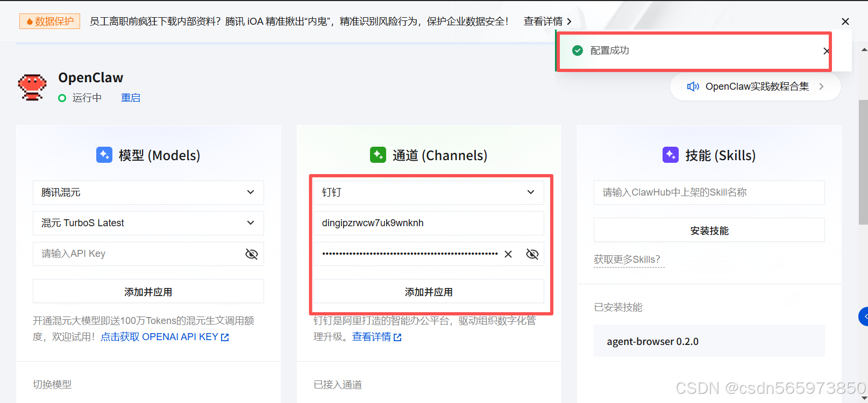Open the OpenClaw实践教程合集 button
This screenshot has height=403, width=868.
(756, 87)
